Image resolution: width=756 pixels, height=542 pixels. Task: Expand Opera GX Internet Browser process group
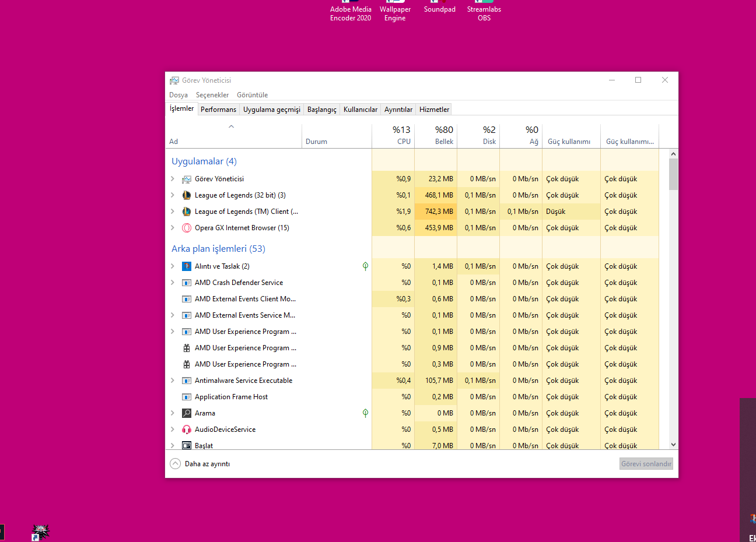173,228
